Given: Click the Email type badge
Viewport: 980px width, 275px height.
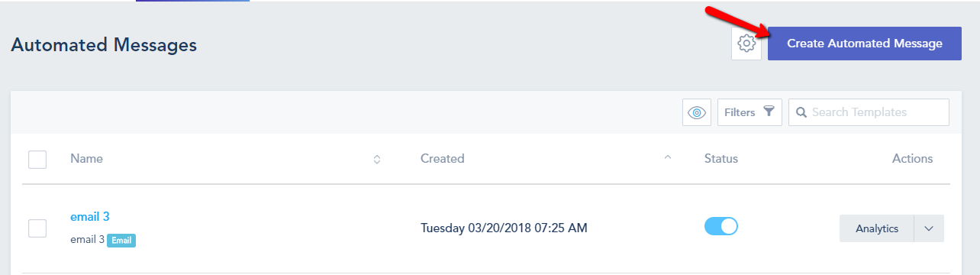Looking at the screenshot, I should pos(121,240).
